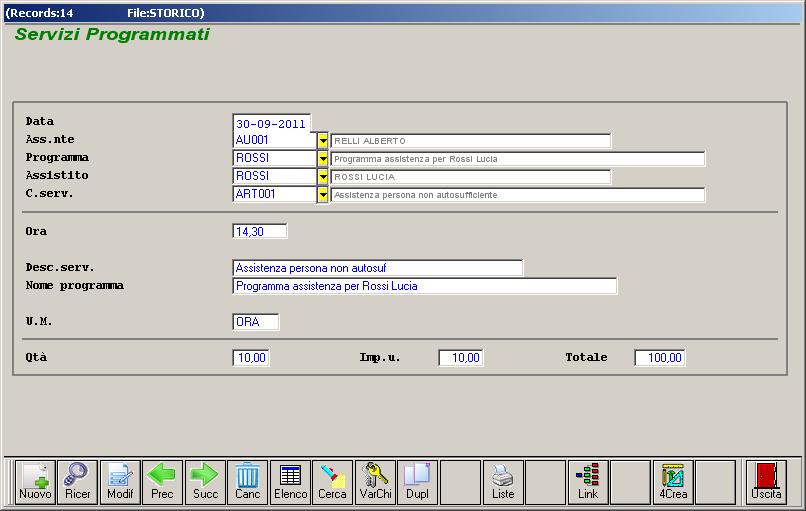Screen dimensions: 806x511
Task: Select the Modif edit record icon
Action: 120,482
